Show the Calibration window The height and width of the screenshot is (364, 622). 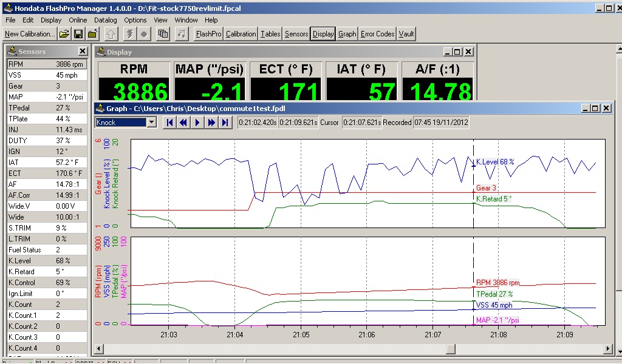pos(241,34)
